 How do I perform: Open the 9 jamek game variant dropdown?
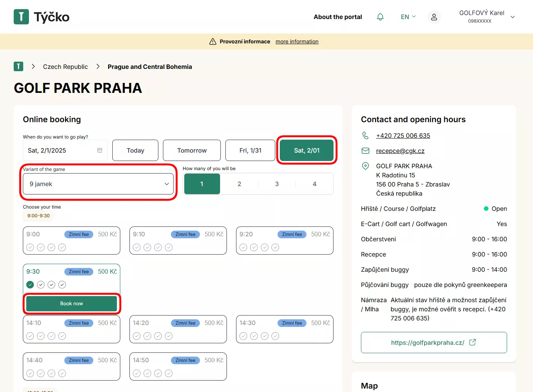(x=98, y=184)
